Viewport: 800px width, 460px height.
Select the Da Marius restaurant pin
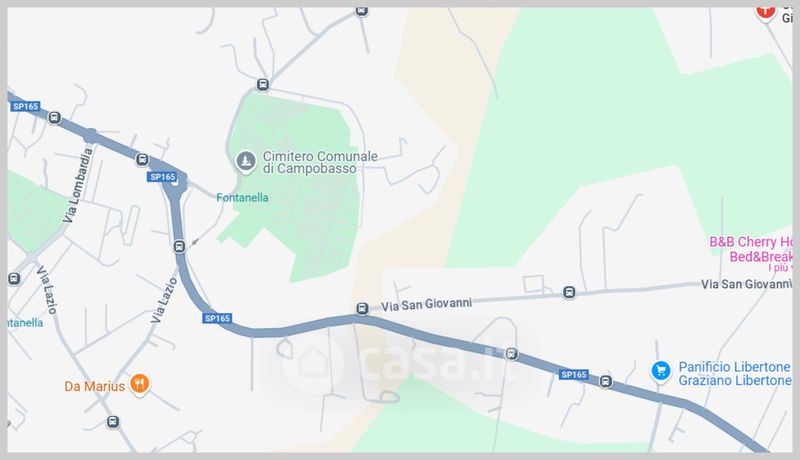pos(139,384)
